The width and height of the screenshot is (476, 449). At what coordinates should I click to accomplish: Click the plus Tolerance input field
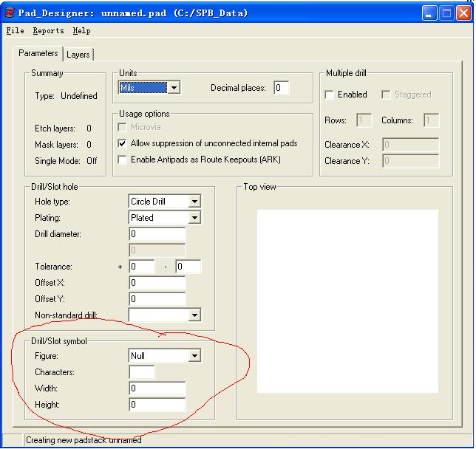tap(142, 267)
